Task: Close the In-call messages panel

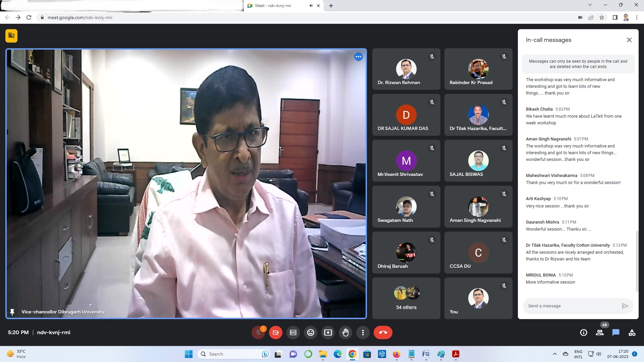Action: (629, 40)
